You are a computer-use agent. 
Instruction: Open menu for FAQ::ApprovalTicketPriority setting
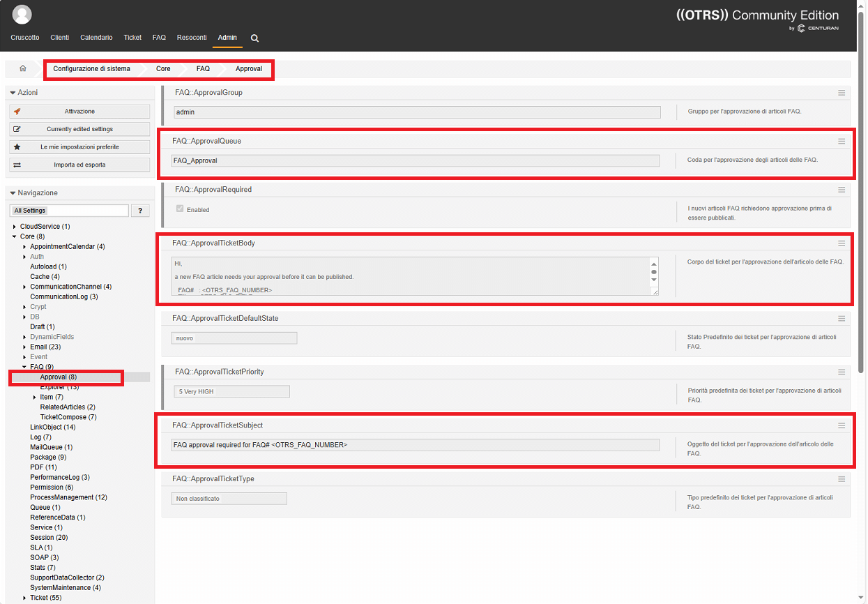[x=842, y=372]
